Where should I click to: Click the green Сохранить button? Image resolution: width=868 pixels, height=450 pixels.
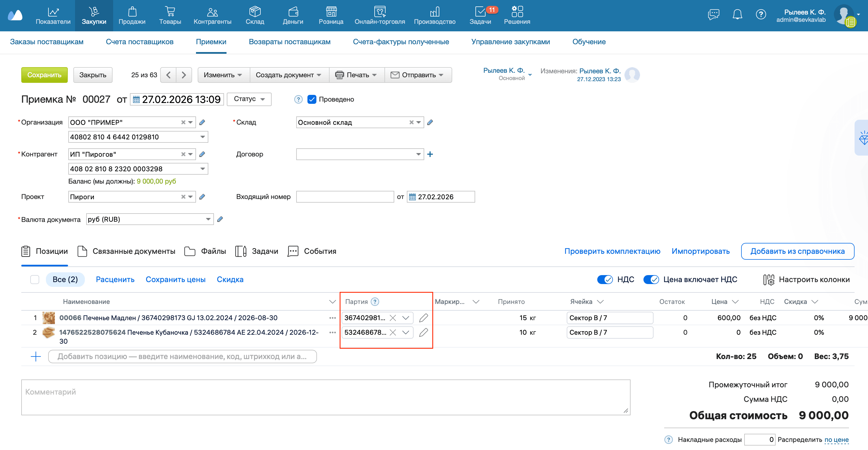pyautogui.click(x=44, y=75)
